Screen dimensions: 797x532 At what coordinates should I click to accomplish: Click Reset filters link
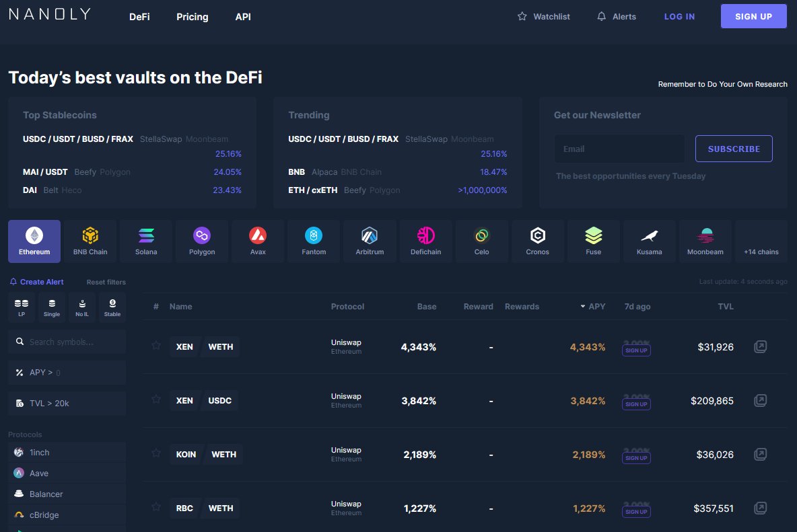coord(106,282)
